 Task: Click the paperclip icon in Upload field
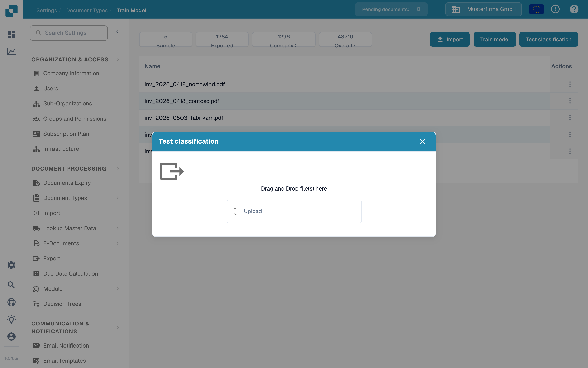pos(235,211)
